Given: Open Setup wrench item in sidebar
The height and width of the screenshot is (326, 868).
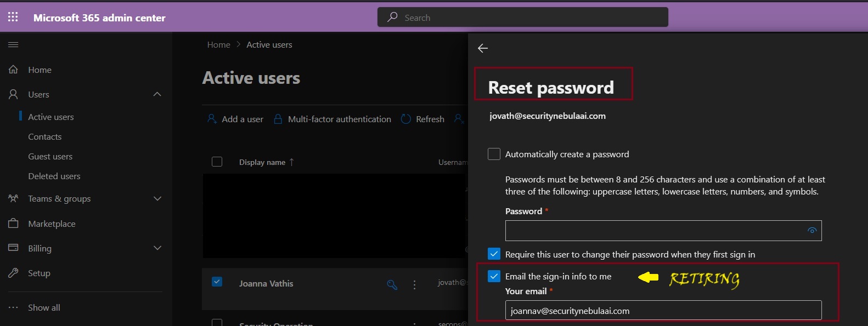Looking at the screenshot, I should (14, 273).
